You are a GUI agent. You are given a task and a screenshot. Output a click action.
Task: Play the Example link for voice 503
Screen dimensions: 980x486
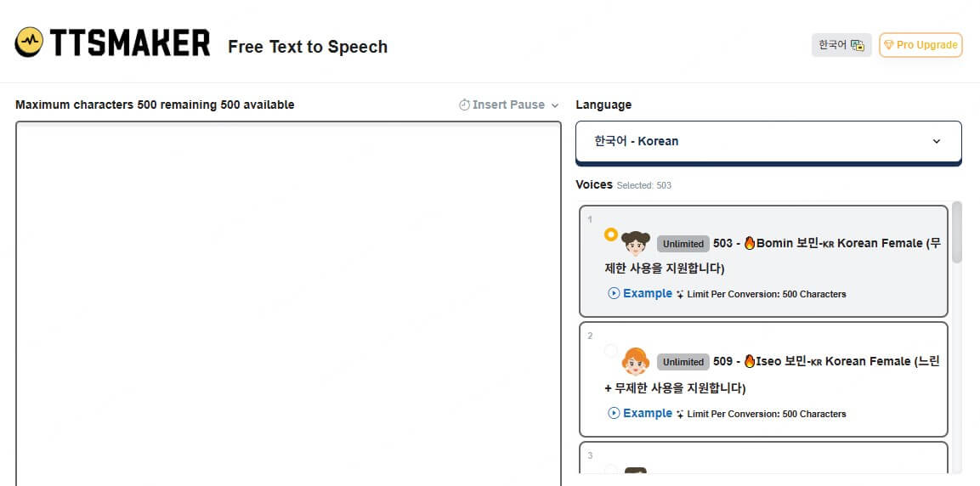click(647, 293)
